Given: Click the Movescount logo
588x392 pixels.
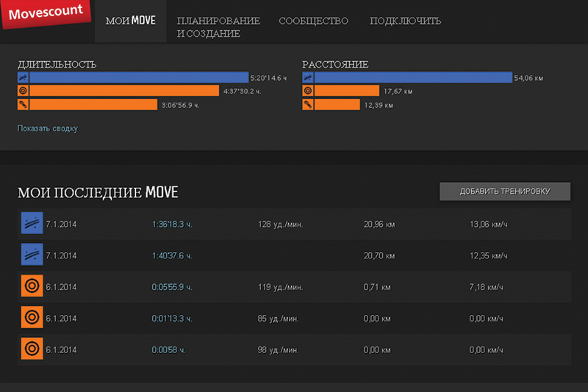Looking at the screenshot, I should [x=46, y=13].
